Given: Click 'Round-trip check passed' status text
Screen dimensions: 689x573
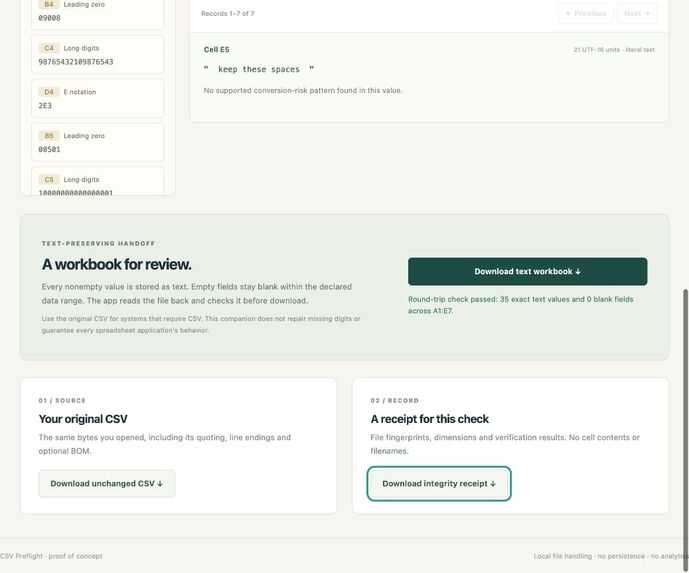Looking at the screenshot, I should point(521,305).
